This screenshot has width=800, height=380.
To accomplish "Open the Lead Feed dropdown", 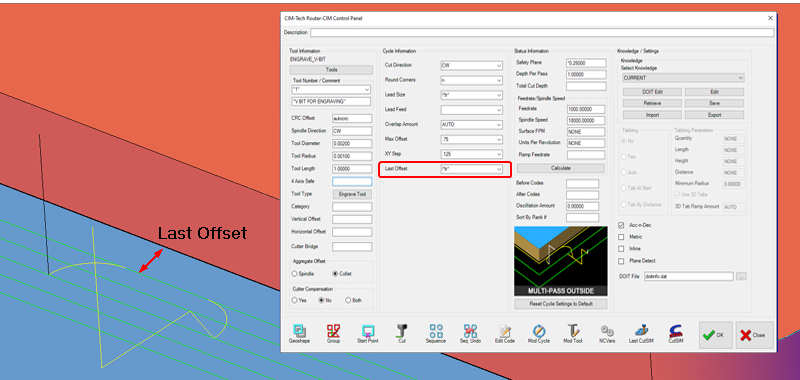I will 471,110.
